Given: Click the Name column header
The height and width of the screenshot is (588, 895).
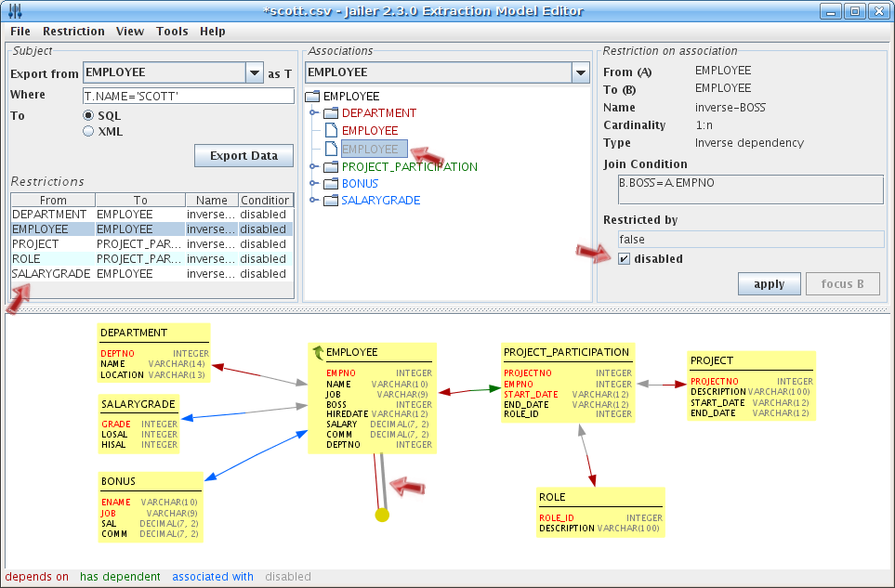Looking at the screenshot, I should coord(212,201).
